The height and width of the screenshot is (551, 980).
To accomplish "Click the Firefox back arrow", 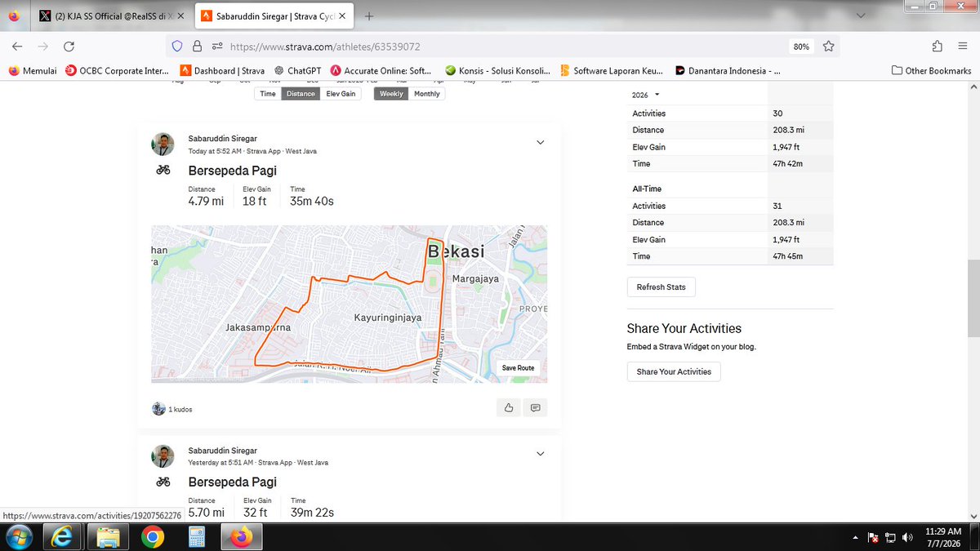I will 17,47.
